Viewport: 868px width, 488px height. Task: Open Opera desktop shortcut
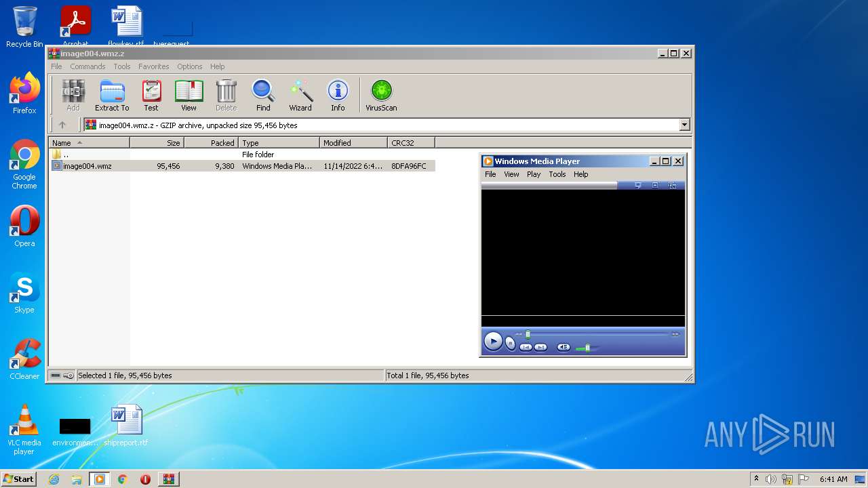[x=24, y=226]
